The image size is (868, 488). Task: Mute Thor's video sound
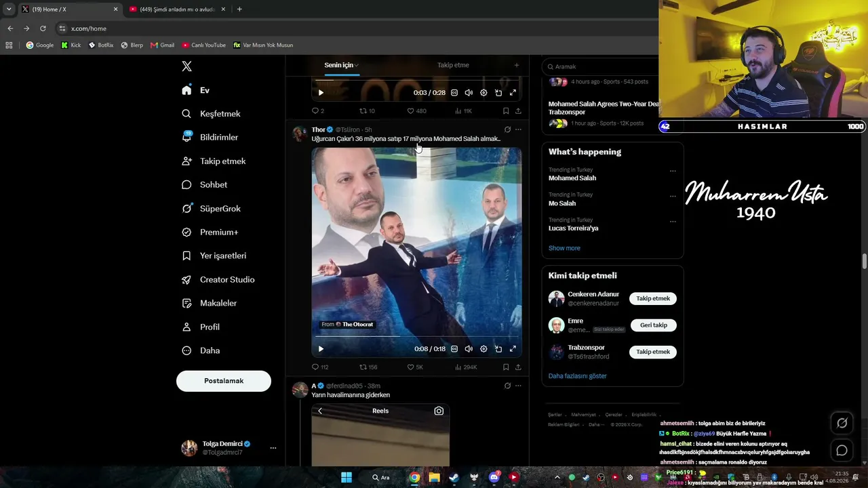tap(469, 349)
